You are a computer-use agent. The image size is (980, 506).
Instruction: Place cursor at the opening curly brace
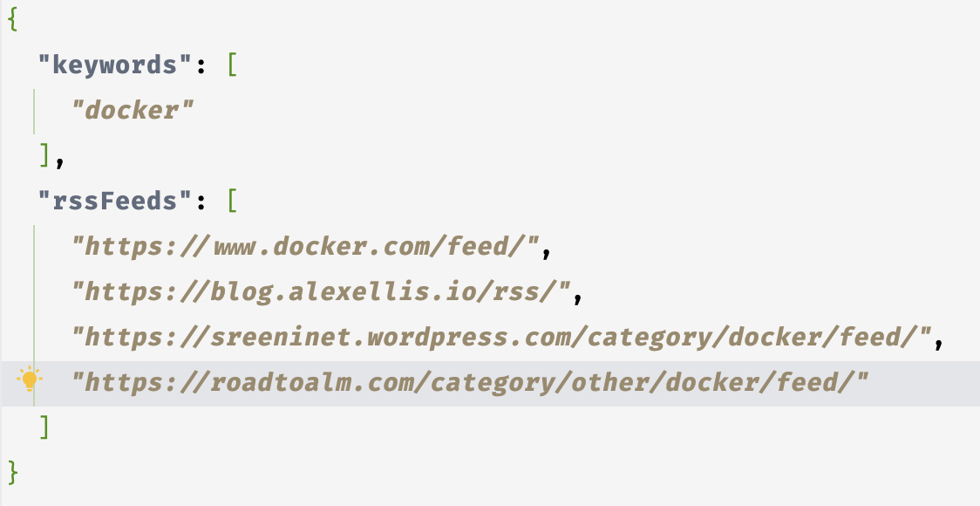[12, 20]
